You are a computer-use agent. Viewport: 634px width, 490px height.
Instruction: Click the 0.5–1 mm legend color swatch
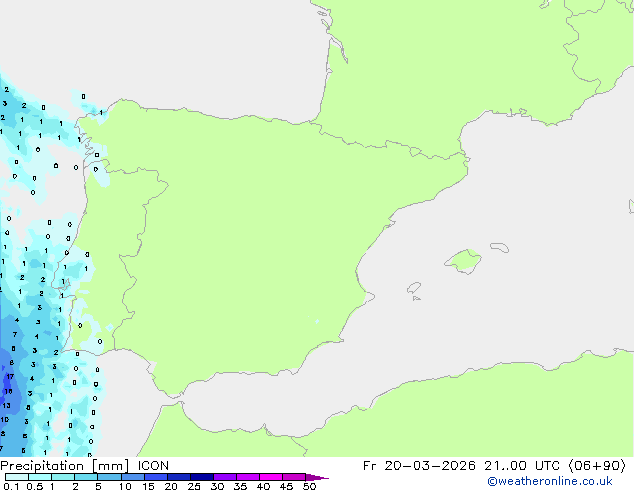pos(40,477)
